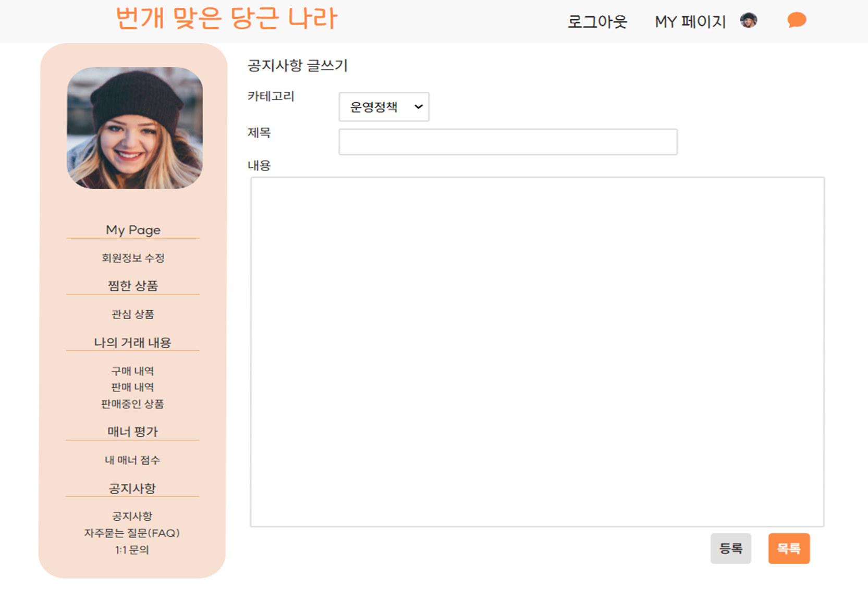Image resolution: width=868 pixels, height=612 pixels.
Task: Click the 찜한 상품 sidebar heading
Action: 133,286
